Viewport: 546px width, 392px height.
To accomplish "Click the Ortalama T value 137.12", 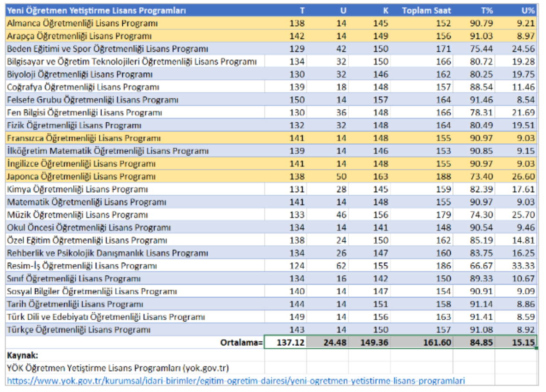I will (x=290, y=343).
